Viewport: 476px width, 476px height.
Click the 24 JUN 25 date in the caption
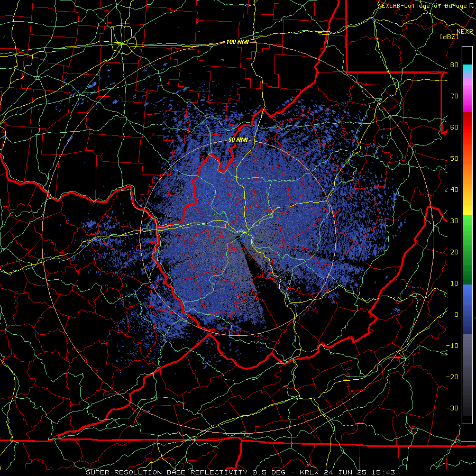pyautogui.click(x=345, y=472)
